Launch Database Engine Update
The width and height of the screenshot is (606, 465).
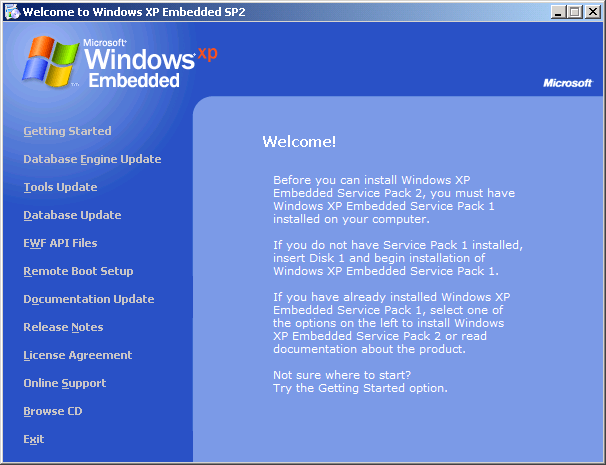[x=92, y=159]
